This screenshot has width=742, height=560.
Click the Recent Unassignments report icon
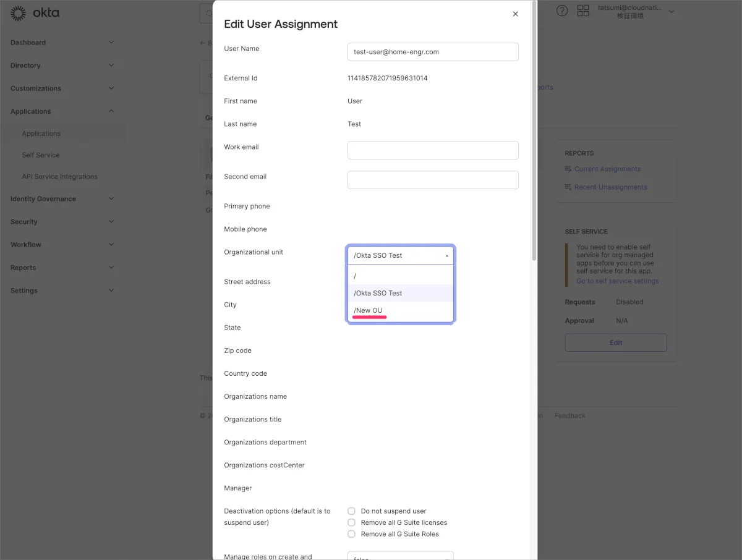coord(568,187)
